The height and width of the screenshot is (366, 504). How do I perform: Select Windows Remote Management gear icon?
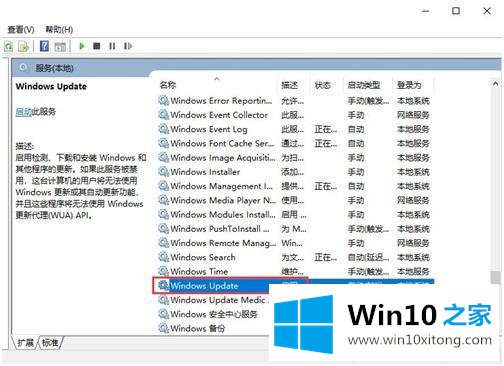tap(163, 243)
